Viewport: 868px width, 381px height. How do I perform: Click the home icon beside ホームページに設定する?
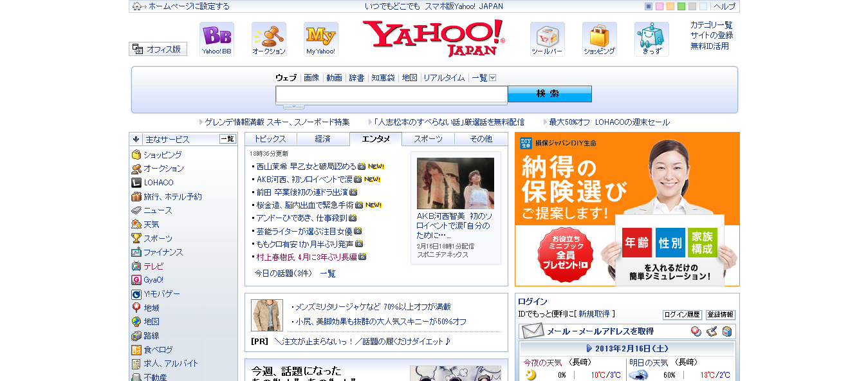137,6
